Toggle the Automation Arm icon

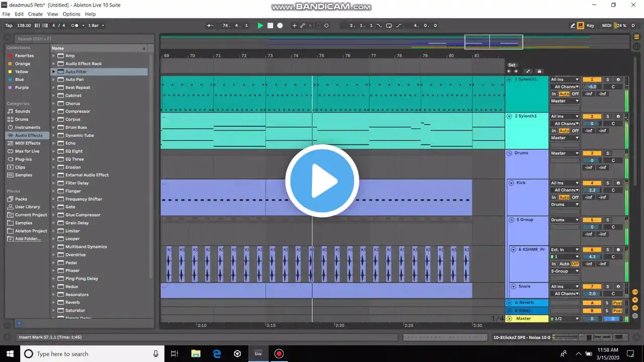(302, 26)
